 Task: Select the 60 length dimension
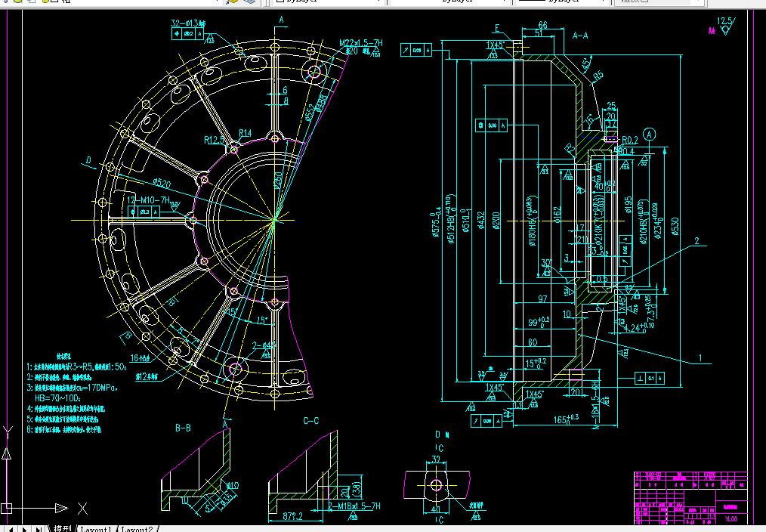pos(533,342)
